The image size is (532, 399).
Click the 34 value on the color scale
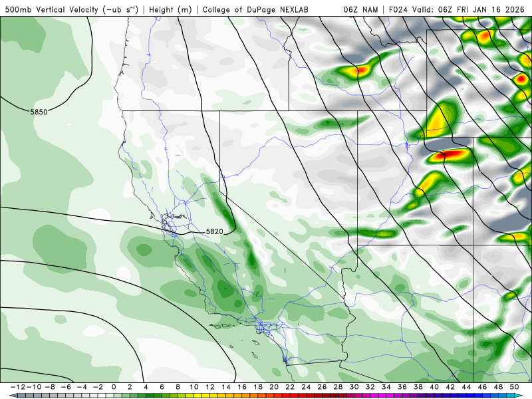[x=386, y=387]
